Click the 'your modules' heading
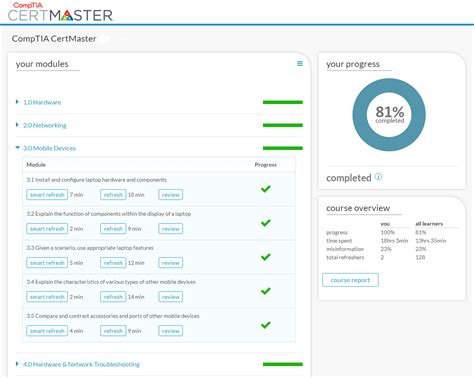 click(42, 64)
